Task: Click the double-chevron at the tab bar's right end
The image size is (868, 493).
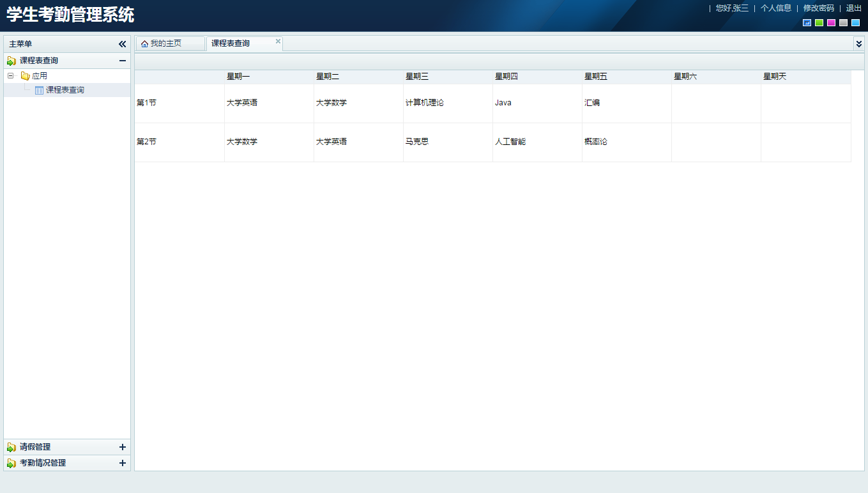Action: pos(859,43)
